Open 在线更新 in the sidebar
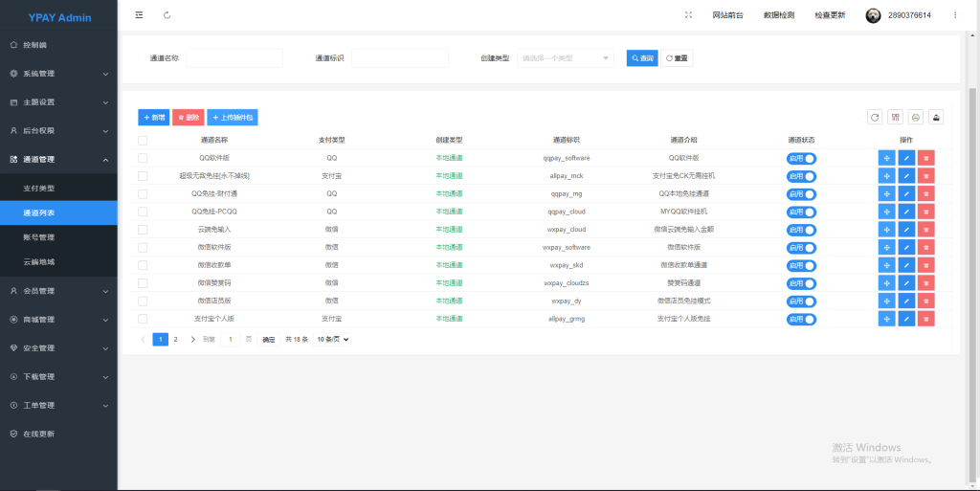980x491 pixels. click(58, 435)
